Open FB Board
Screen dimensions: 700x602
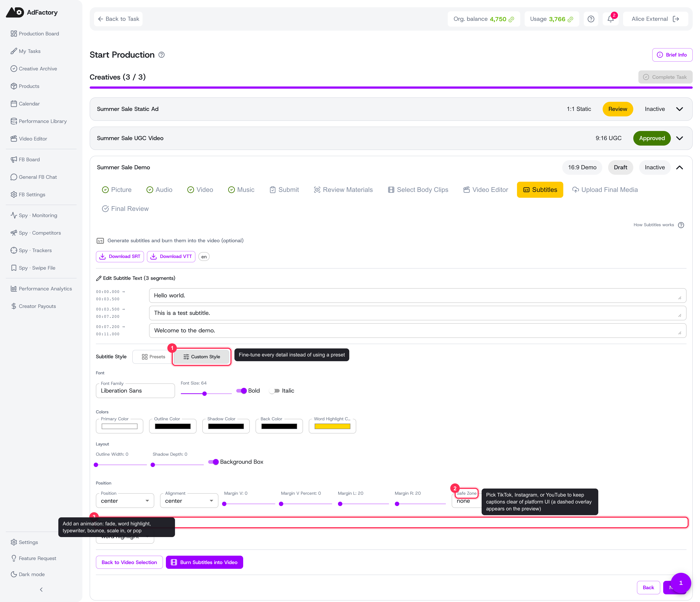point(25,160)
